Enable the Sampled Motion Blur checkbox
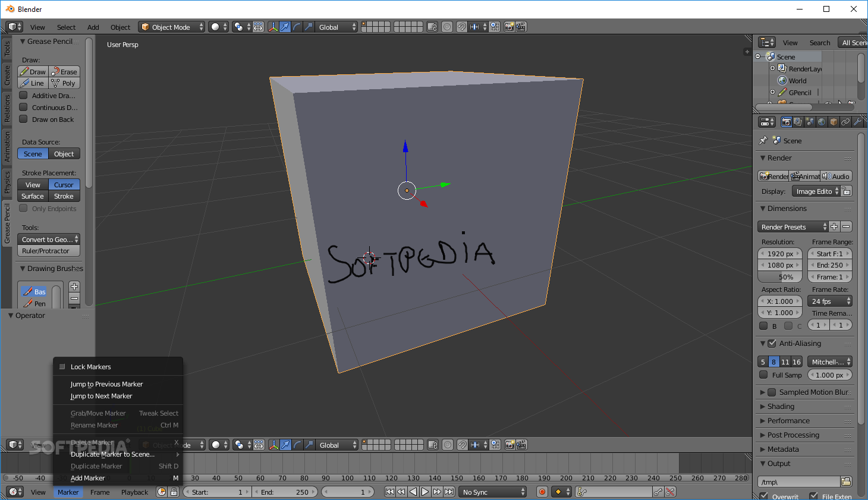 [772, 392]
